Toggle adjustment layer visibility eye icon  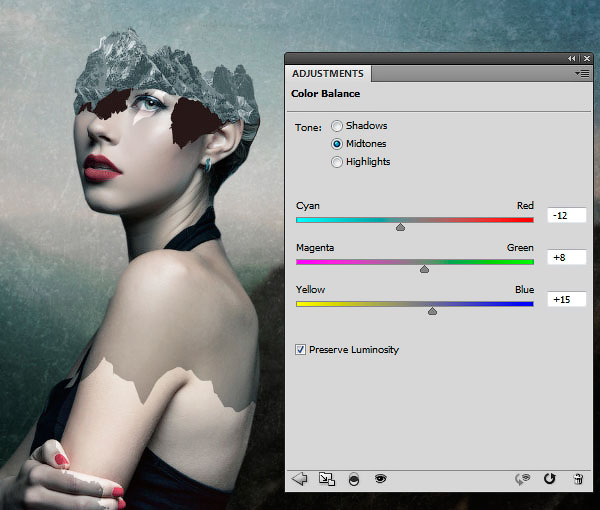pyautogui.click(x=380, y=478)
